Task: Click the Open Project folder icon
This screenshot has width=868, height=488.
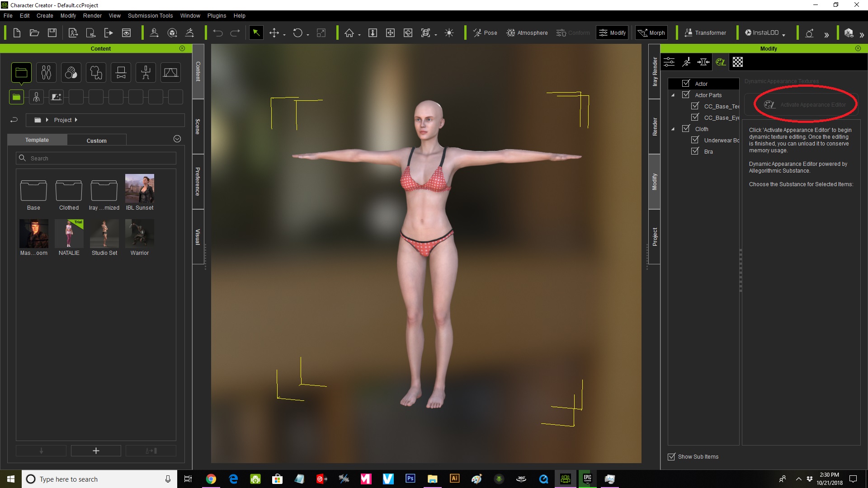Action: pyautogui.click(x=34, y=33)
